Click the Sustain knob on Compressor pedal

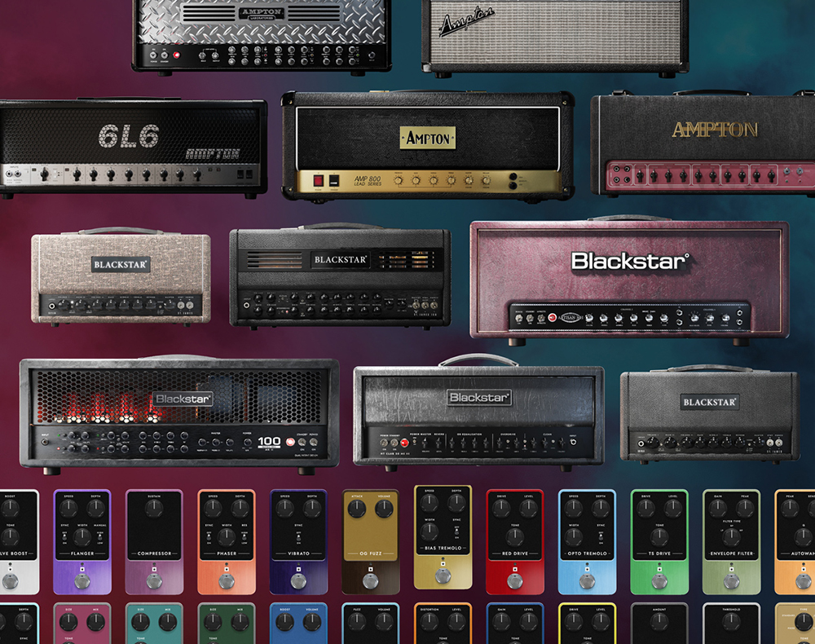[155, 509]
